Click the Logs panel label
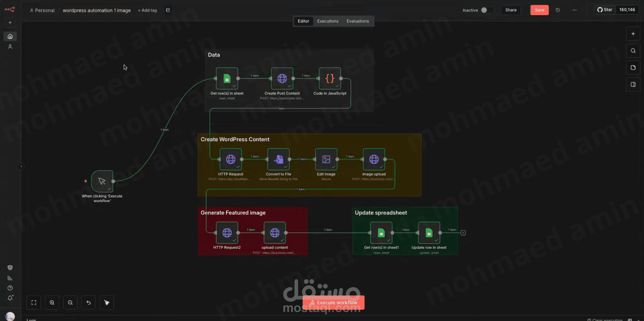 coord(31,319)
